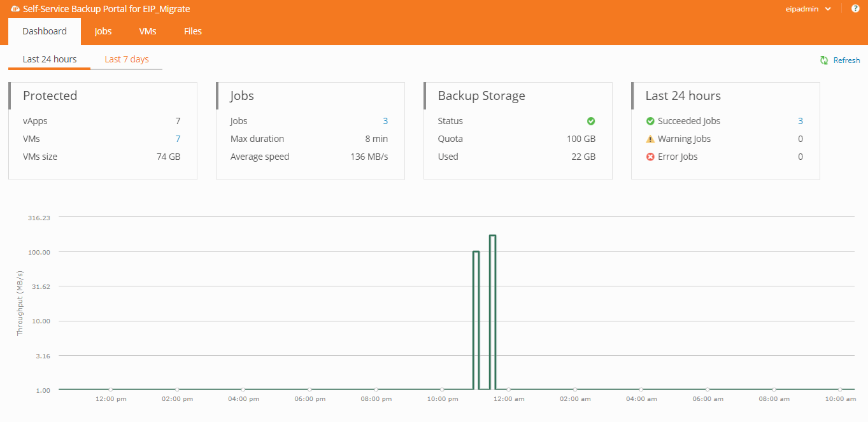Click the Error Jobs red cross icon
This screenshot has width=868, height=422.
(650, 157)
